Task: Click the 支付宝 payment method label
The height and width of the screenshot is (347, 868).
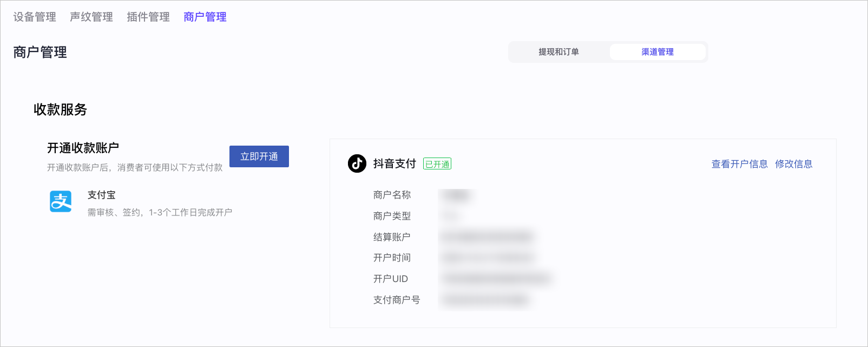Action: 102,195
